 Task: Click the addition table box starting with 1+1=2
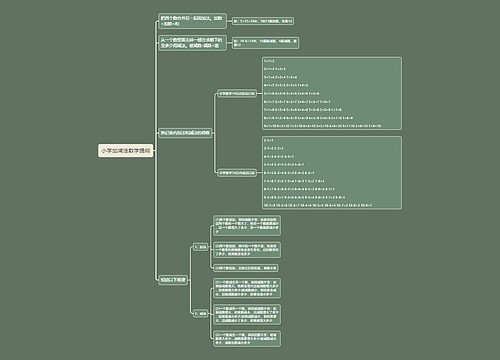click(x=332, y=93)
